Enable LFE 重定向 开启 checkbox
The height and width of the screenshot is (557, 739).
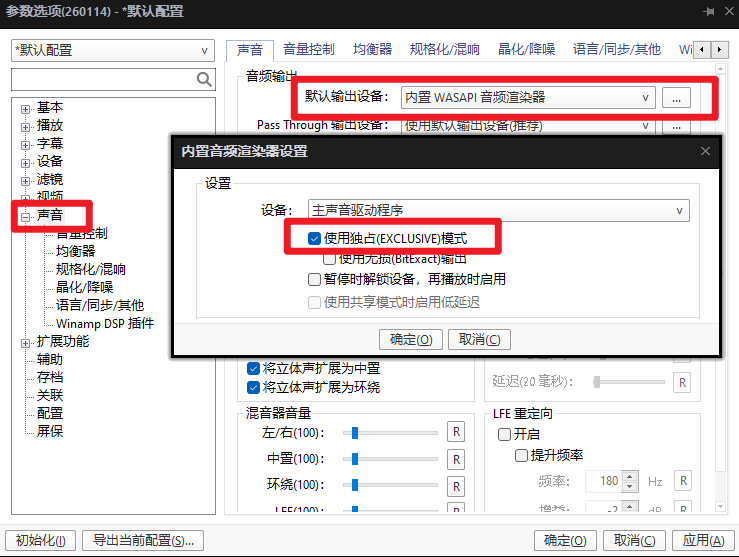coord(504,434)
